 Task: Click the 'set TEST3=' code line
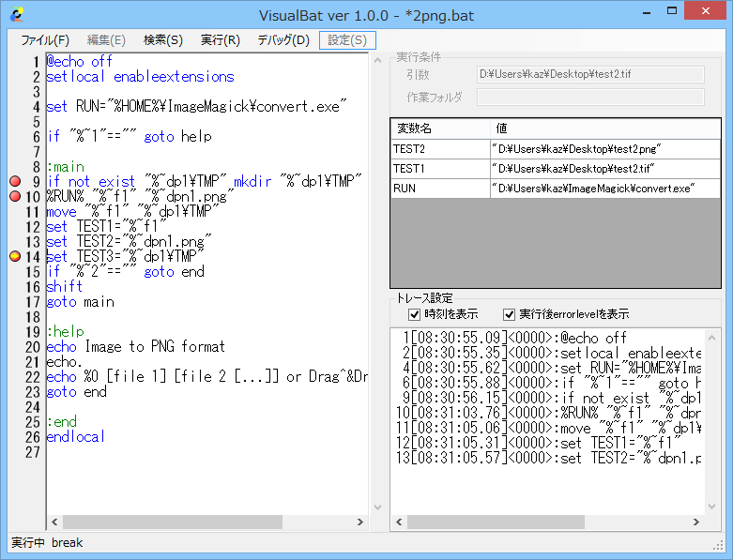pos(125,256)
